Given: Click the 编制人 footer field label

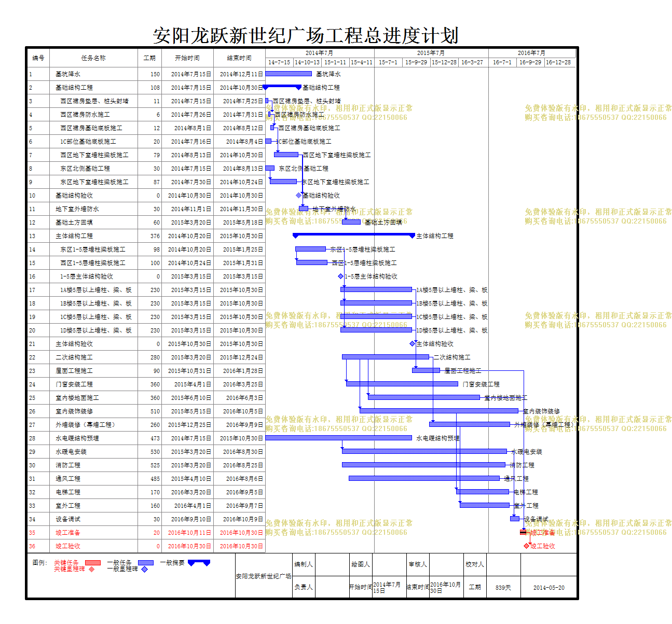Looking at the screenshot, I should pyautogui.click(x=304, y=564).
